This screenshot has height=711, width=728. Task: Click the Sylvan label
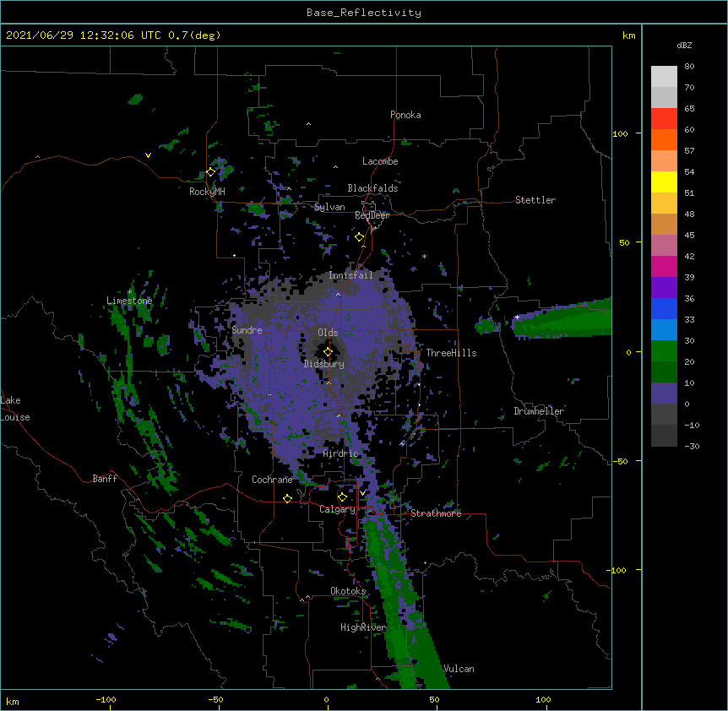[x=329, y=207]
